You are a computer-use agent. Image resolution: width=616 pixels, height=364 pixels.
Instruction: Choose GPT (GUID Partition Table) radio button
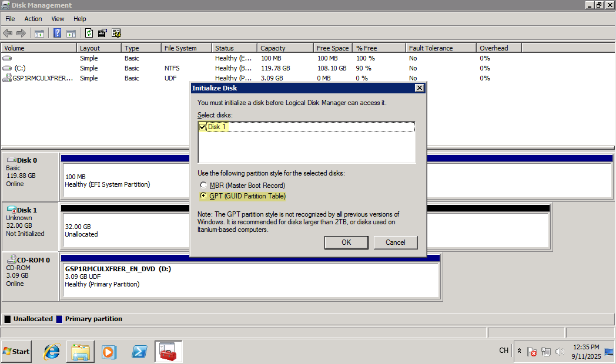(x=204, y=196)
